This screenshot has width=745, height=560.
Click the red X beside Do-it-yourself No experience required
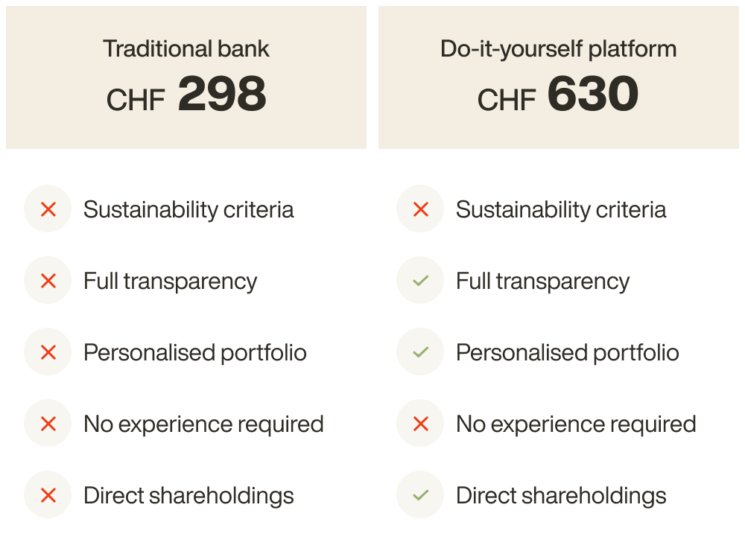coord(420,423)
